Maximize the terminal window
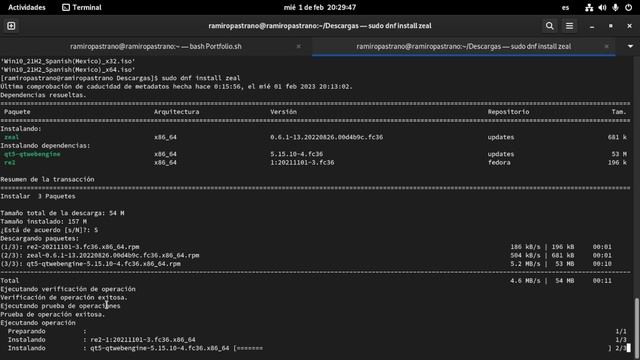Viewport: 640px width, 360px height. (611, 26)
